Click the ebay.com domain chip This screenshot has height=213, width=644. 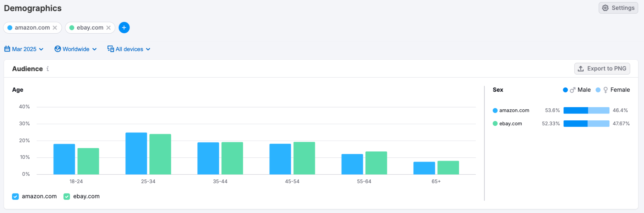pyautogui.click(x=90, y=28)
